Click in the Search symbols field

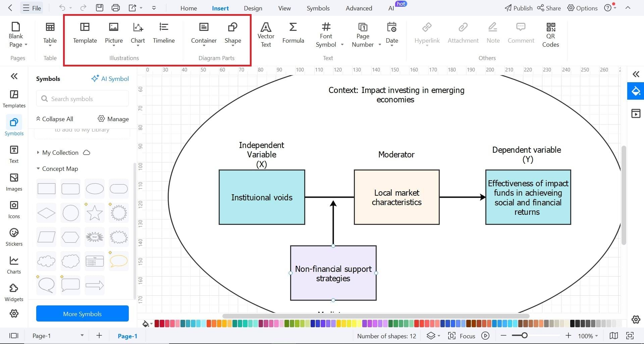pos(83,99)
